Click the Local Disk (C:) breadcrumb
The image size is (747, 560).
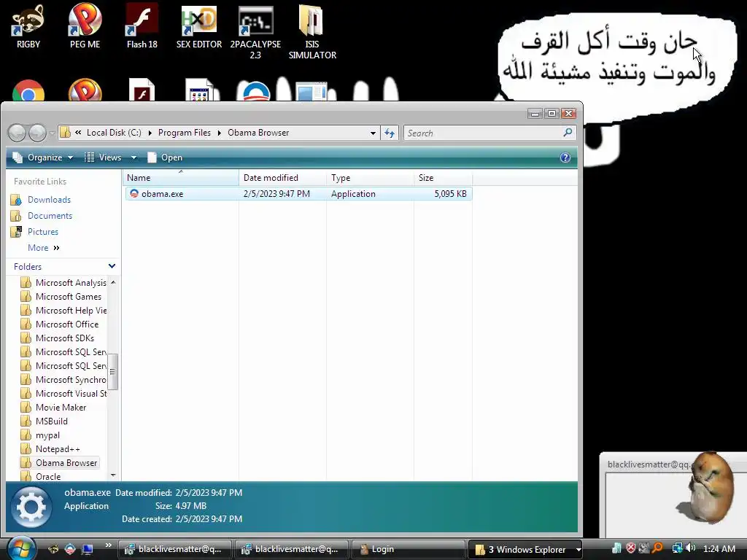(114, 133)
